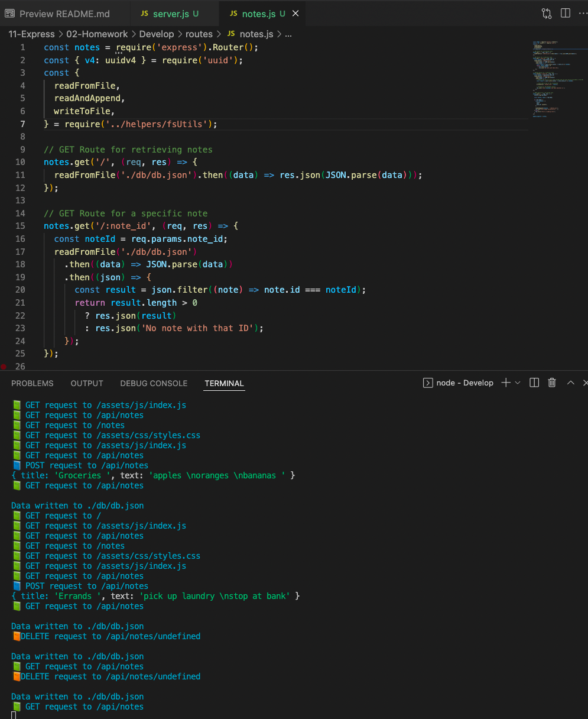Click first 'POST request to /api/notes' line

click(x=80, y=465)
